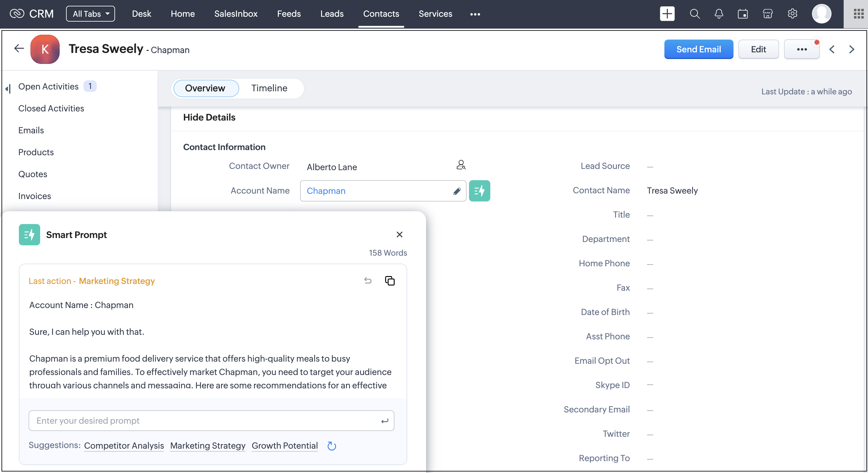The width and height of the screenshot is (868, 473).
Task: Open the All Tabs dropdown
Action: (x=90, y=14)
